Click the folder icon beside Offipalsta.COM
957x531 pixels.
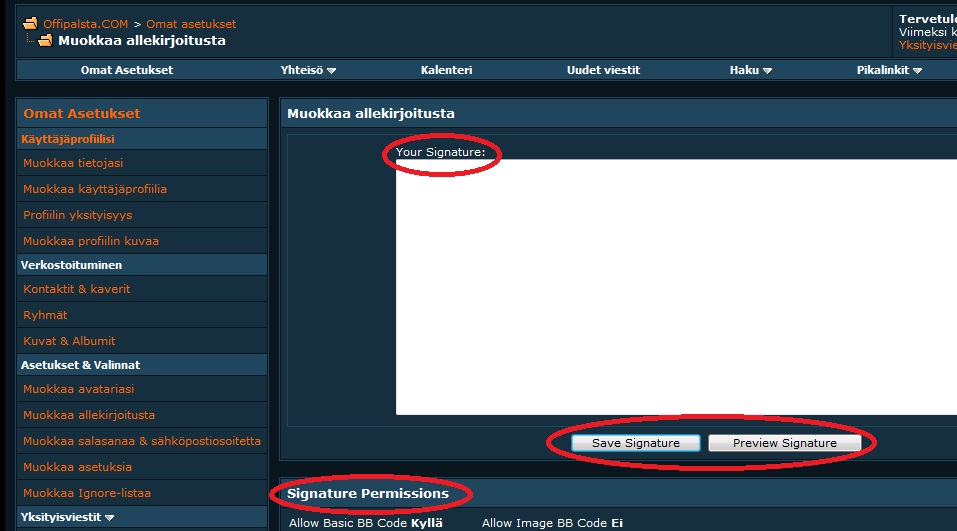(x=30, y=23)
